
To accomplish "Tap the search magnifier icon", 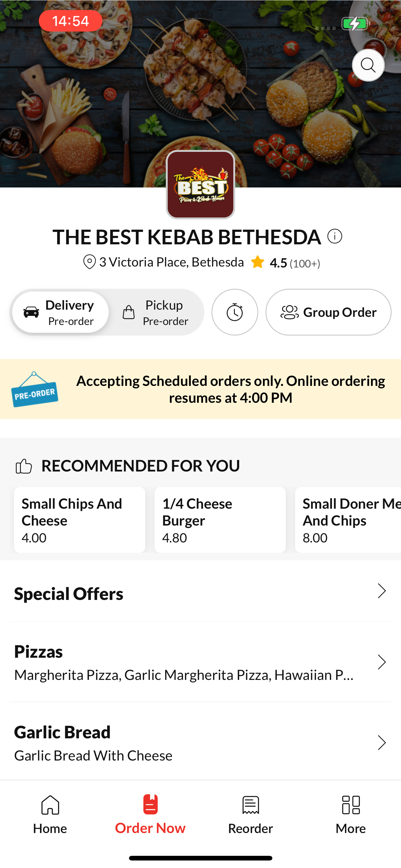I will pos(368,65).
